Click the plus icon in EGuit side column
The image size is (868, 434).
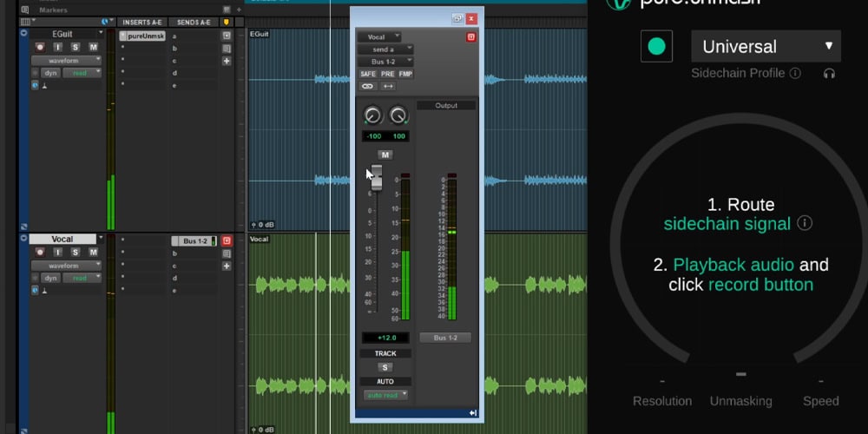pos(227,61)
